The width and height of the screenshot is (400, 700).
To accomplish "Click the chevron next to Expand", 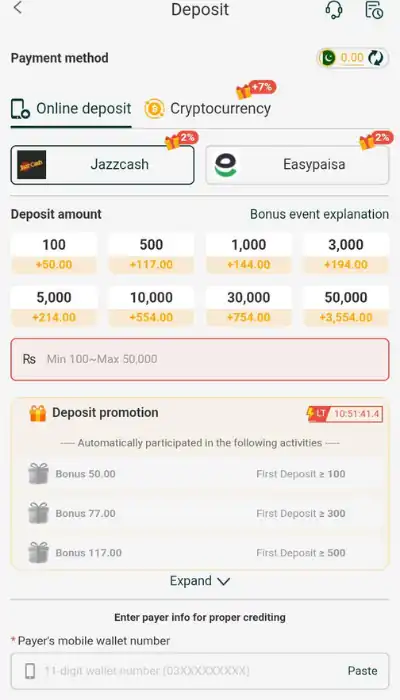I will click(x=223, y=582).
